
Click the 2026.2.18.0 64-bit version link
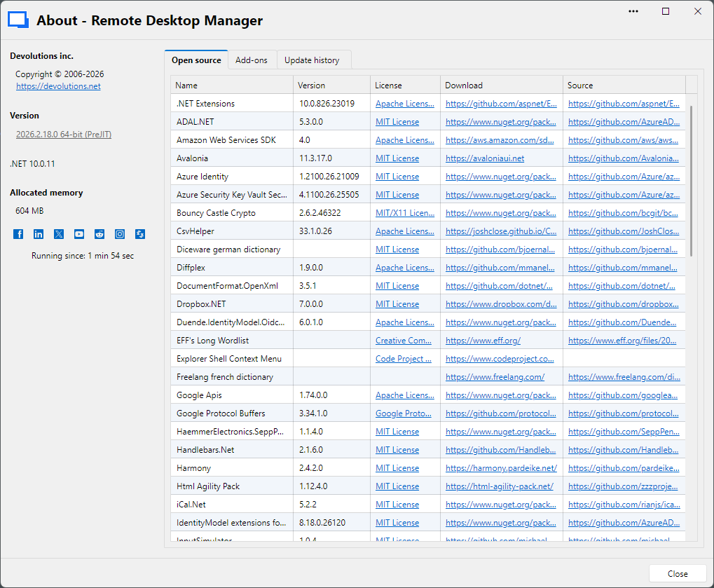(64, 135)
